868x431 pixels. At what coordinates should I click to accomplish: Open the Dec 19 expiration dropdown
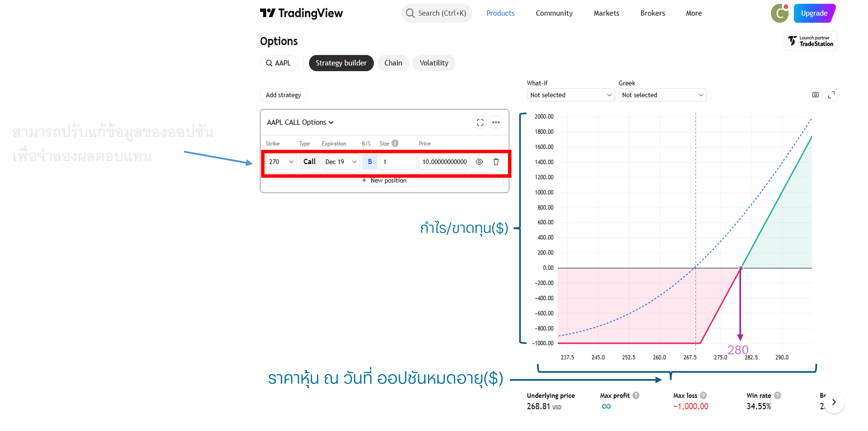tap(340, 162)
